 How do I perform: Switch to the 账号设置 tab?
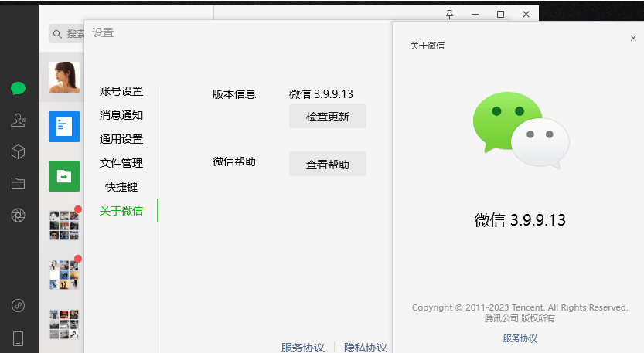coord(121,91)
